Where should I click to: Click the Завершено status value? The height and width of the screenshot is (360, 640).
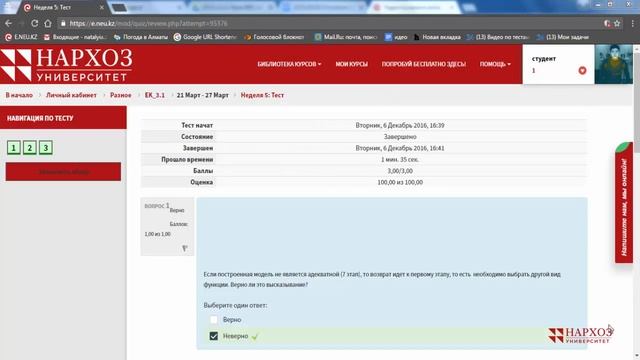(400, 137)
